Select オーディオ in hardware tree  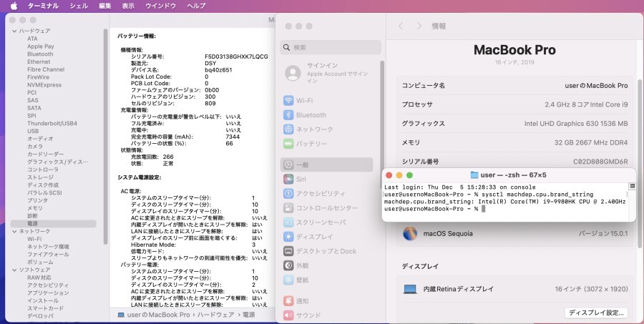pyautogui.click(x=40, y=139)
